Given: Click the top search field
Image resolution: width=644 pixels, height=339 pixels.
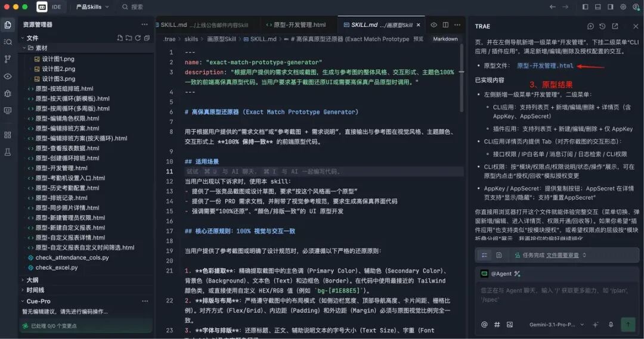Looking at the screenshot, I should coord(132,7).
